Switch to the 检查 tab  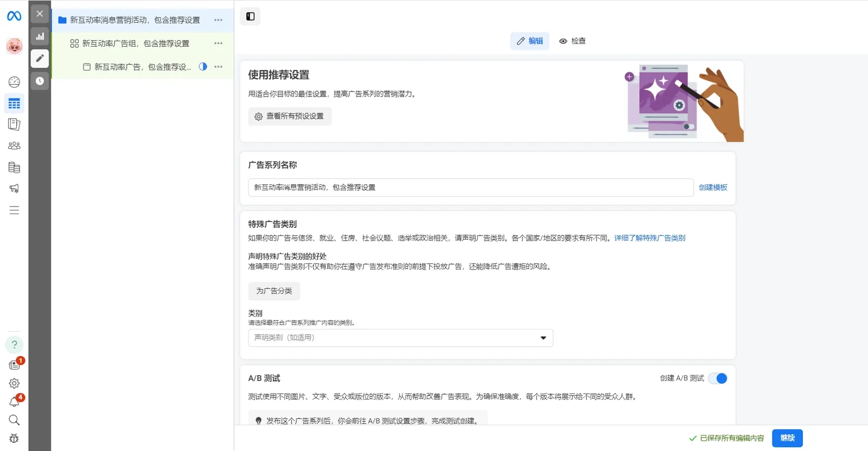(x=572, y=41)
